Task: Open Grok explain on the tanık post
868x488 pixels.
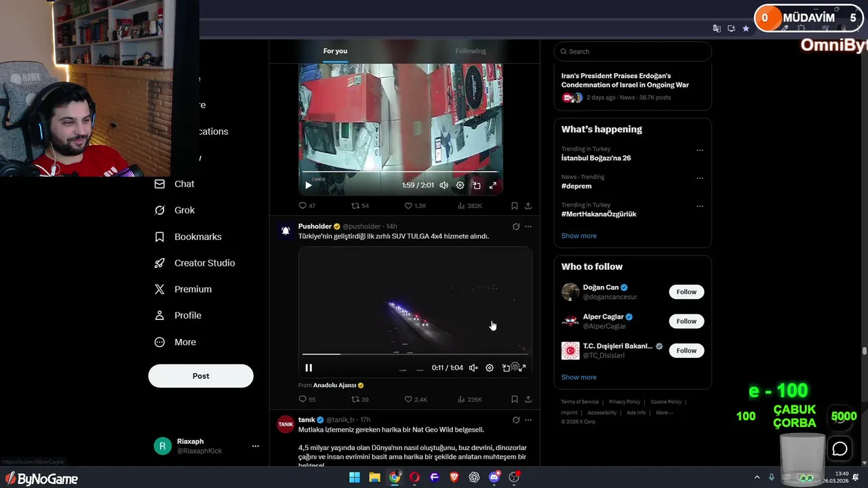Action: pyautogui.click(x=516, y=420)
